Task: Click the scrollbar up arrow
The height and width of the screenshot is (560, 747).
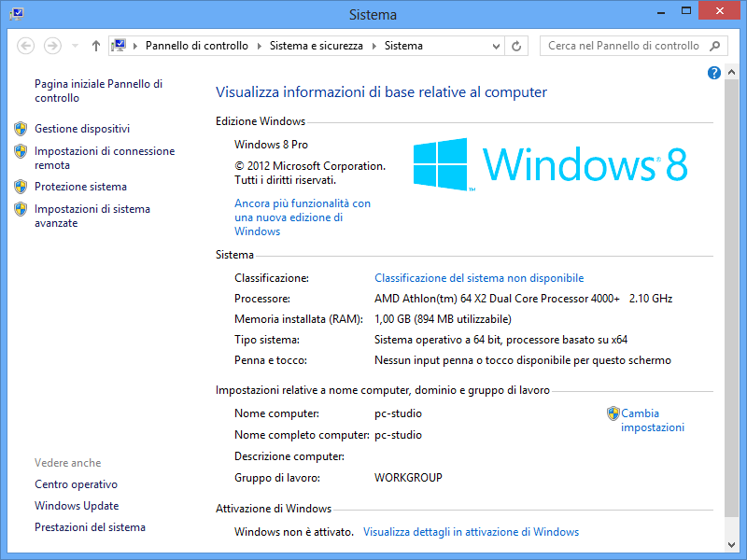Action: [x=732, y=73]
